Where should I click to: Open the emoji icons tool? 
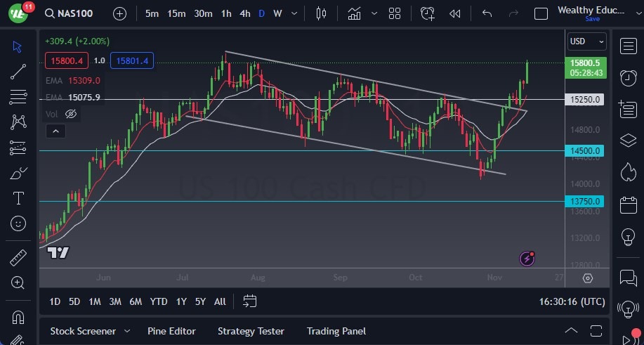coord(18,223)
